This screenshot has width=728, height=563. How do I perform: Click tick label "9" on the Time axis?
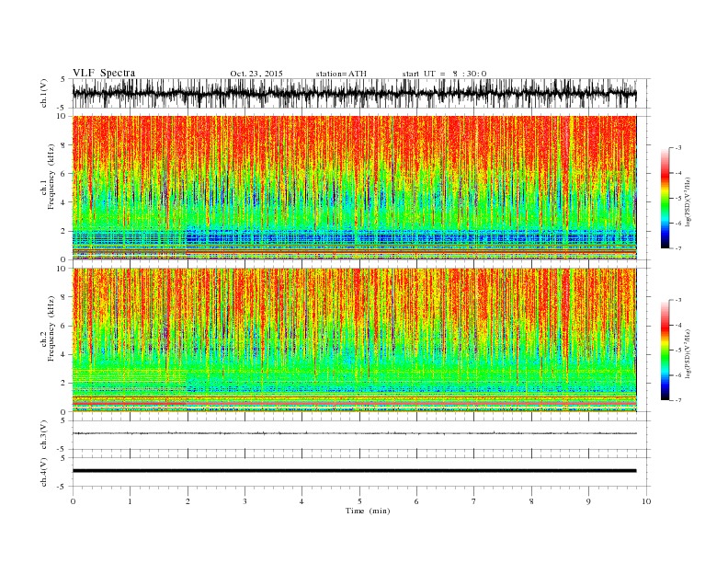click(x=588, y=501)
